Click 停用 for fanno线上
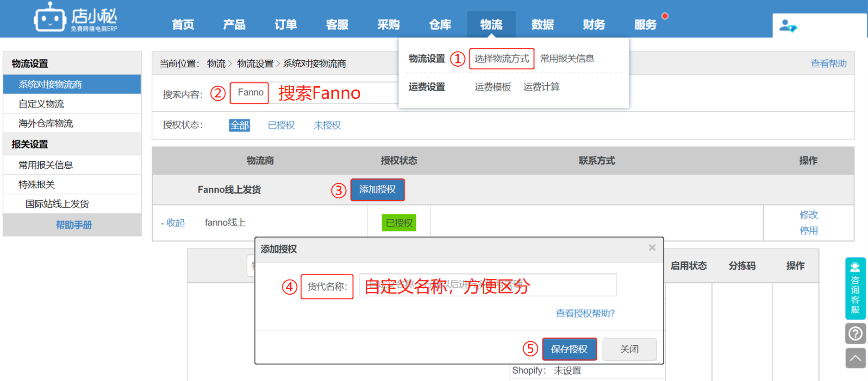Viewport: 868px width, 381px height. [809, 230]
